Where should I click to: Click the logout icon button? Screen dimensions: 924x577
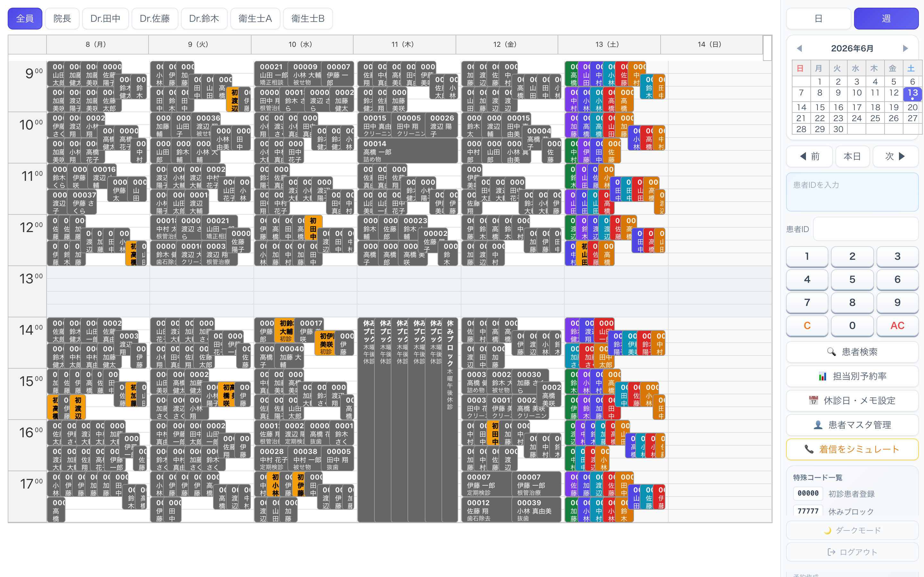tap(852, 552)
